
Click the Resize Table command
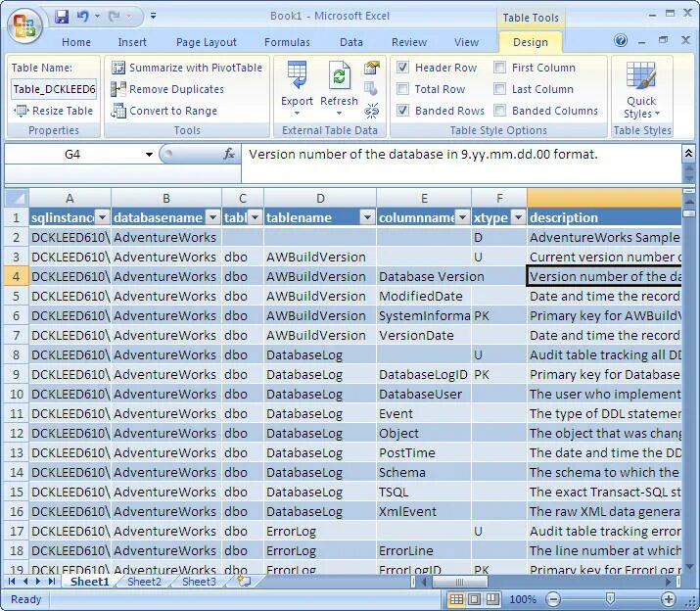point(54,111)
